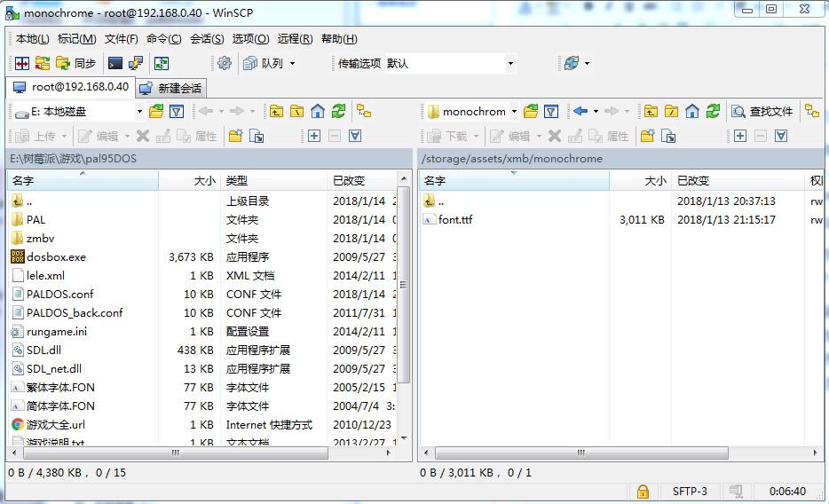829x504 pixels.
Task: Refresh the local panel
Action: pyautogui.click(x=338, y=111)
